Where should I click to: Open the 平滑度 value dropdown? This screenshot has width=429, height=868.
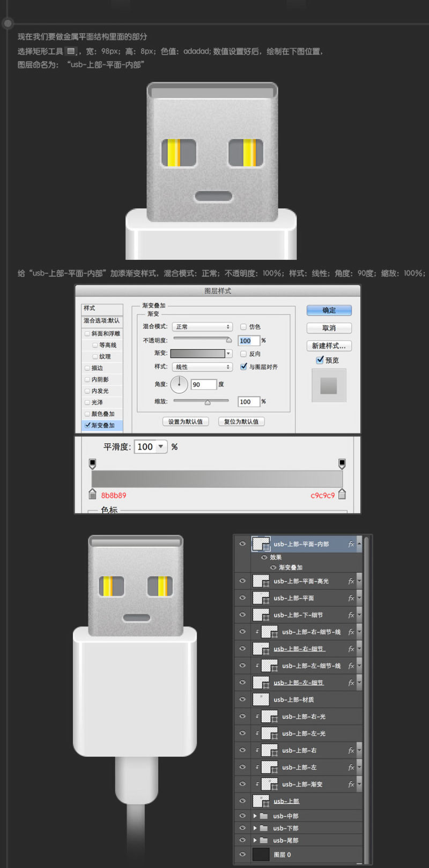click(161, 447)
